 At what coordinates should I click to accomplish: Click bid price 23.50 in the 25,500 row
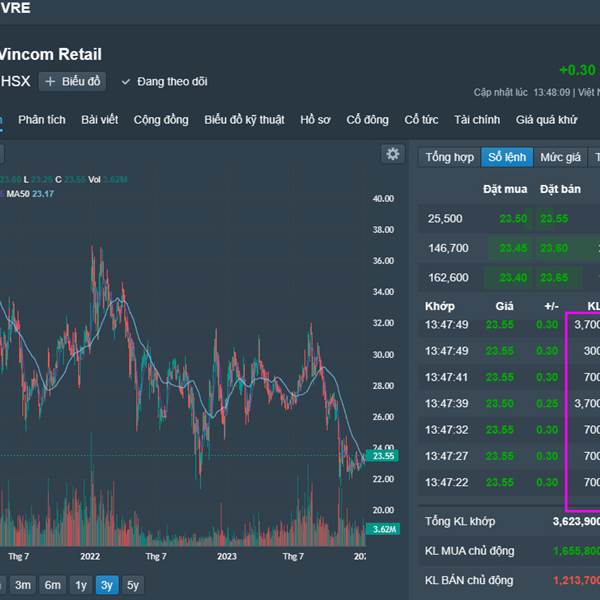tap(513, 218)
